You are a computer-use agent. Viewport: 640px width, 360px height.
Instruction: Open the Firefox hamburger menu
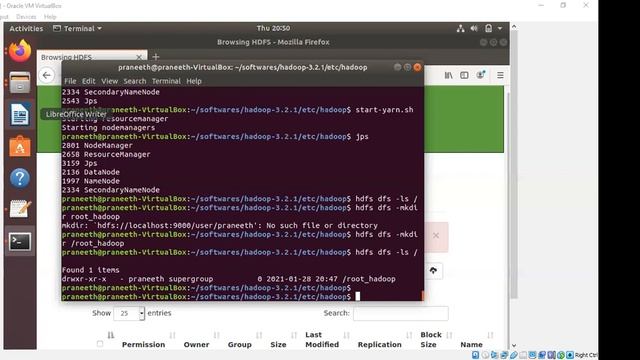[x=500, y=75]
